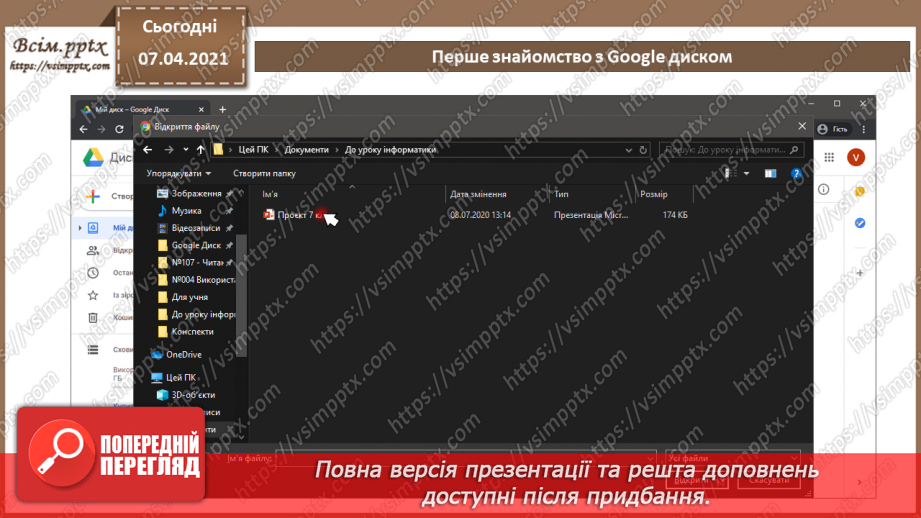Show Drive details info icon
The image size is (921, 518).
(x=823, y=189)
